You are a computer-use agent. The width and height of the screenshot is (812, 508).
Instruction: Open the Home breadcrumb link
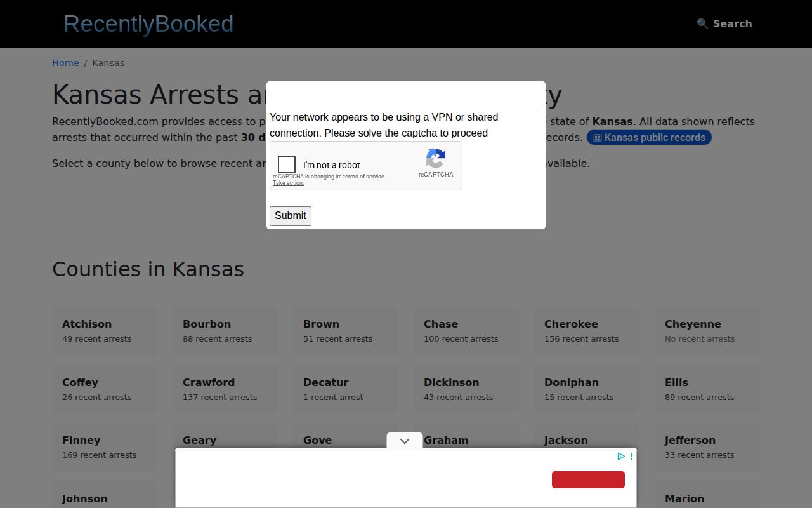[65, 63]
